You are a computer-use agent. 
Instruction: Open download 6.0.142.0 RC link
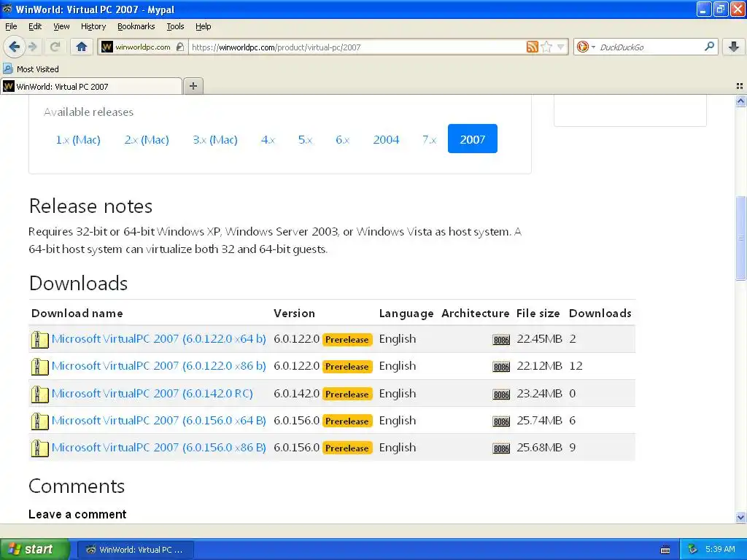(x=152, y=394)
